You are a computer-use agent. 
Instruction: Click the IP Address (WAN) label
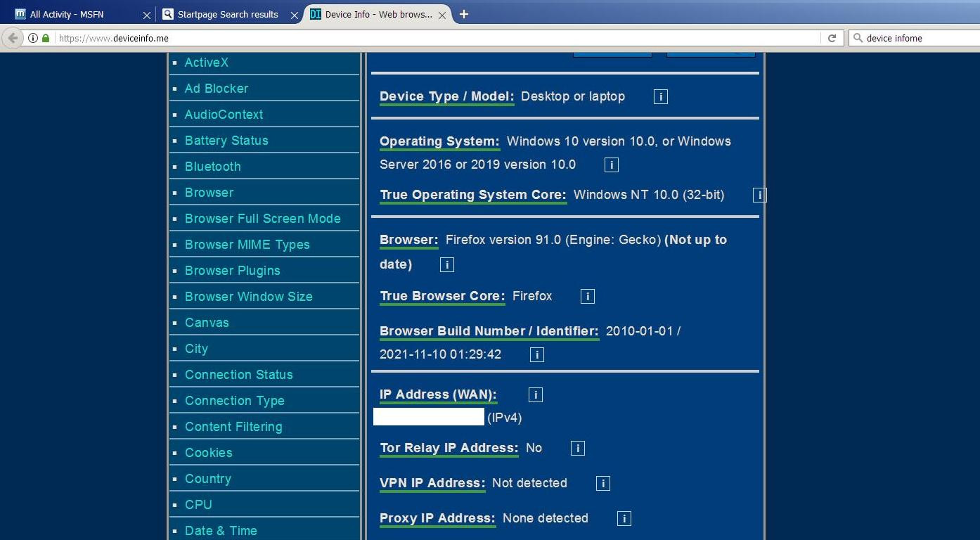click(438, 395)
